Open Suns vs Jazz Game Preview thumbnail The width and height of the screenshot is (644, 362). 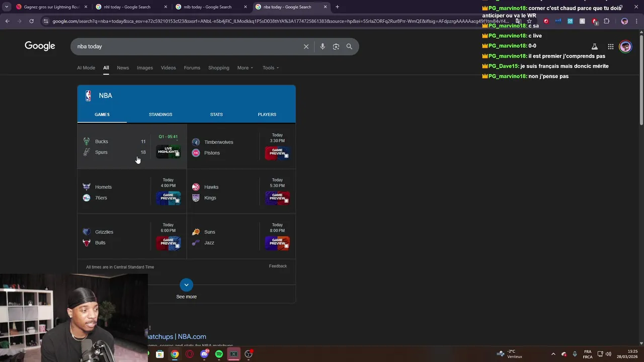point(277,243)
